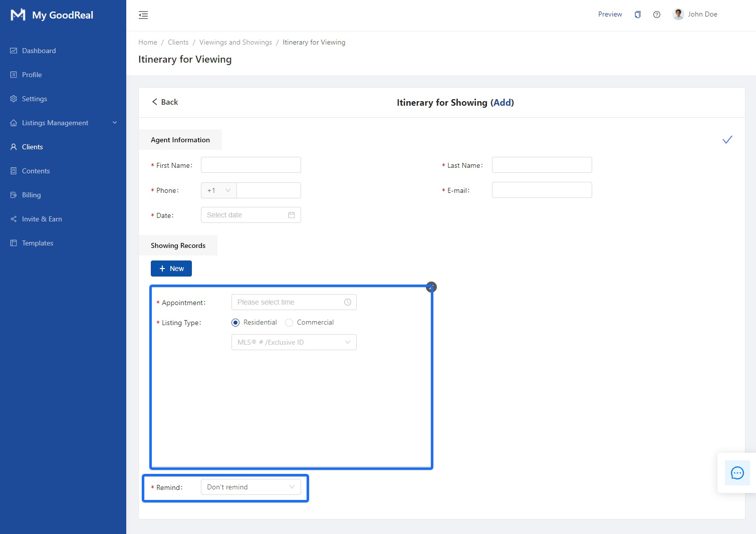Image resolution: width=756 pixels, height=534 pixels.
Task: Open the chat support bubble icon
Action: (737, 473)
